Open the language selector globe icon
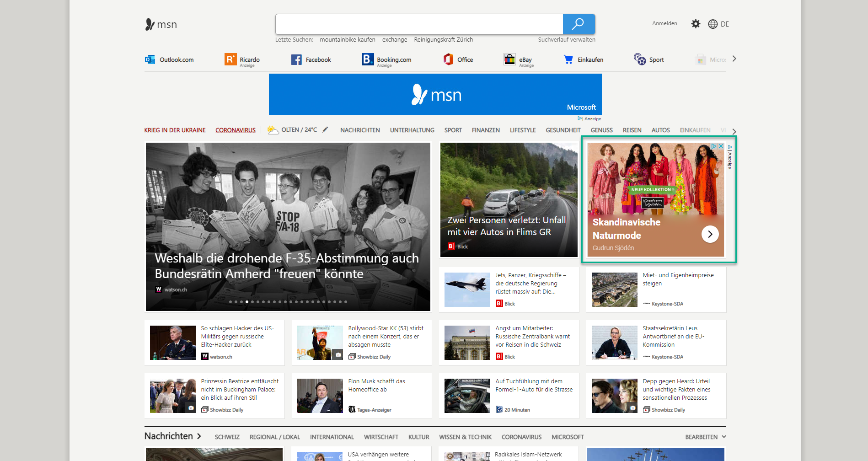The image size is (868, 461). tap(713, 24)
